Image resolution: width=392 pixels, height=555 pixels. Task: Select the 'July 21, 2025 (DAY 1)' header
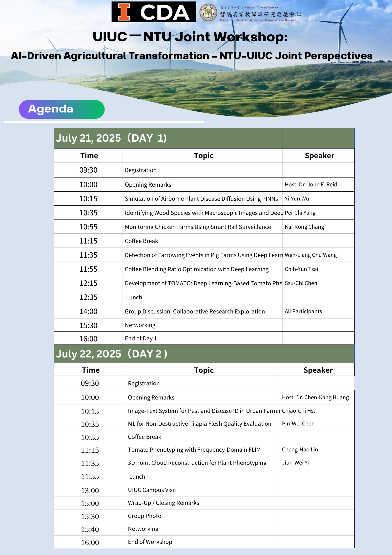pos(111,138)
